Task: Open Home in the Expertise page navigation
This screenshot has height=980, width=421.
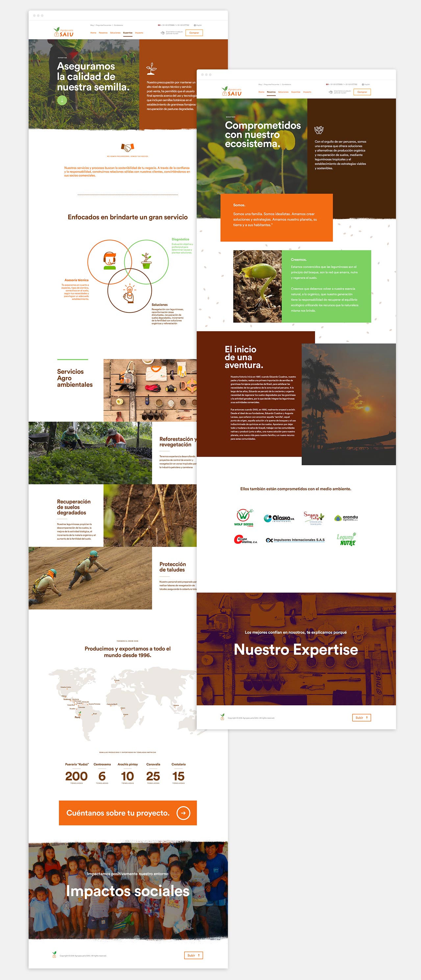Action: click(93, 33)
